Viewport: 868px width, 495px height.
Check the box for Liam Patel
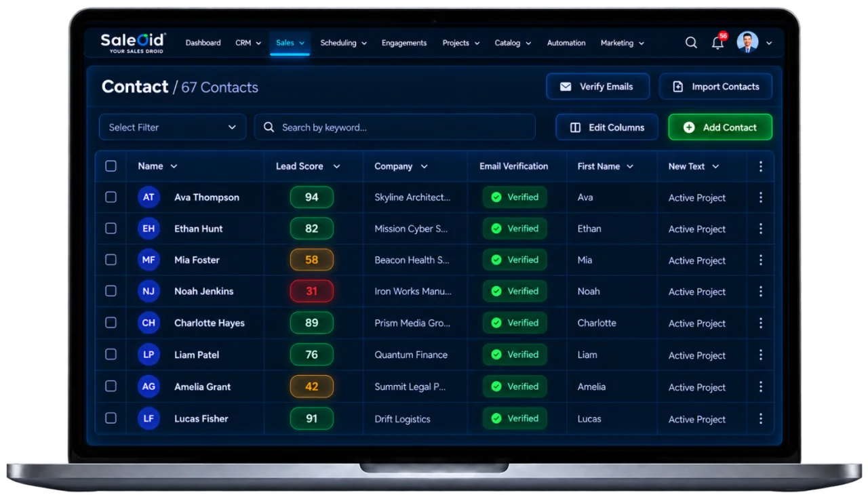coord(111,355)
